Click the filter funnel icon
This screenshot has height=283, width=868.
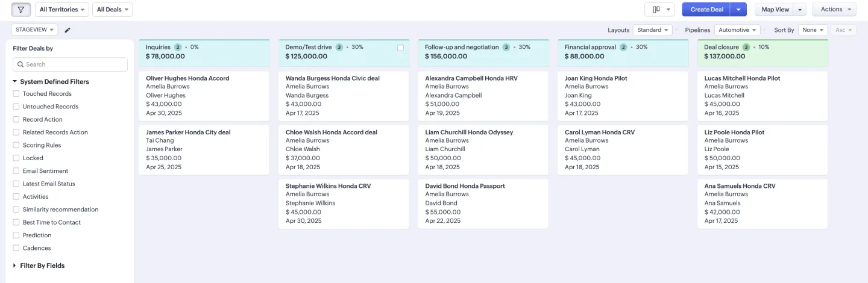pyautogui.click(x=21, y=10)
